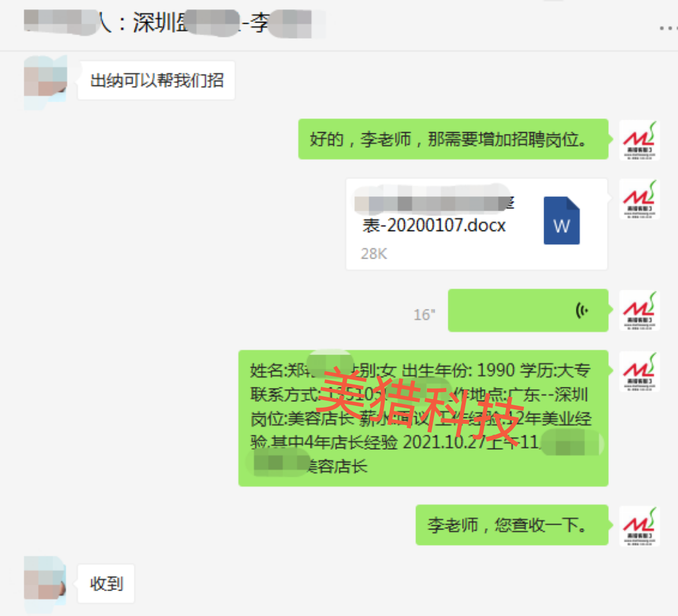This screenshot has height=616, width=678.
Task: Open sender avatar beside candidate info message
Action: point(639,372)
